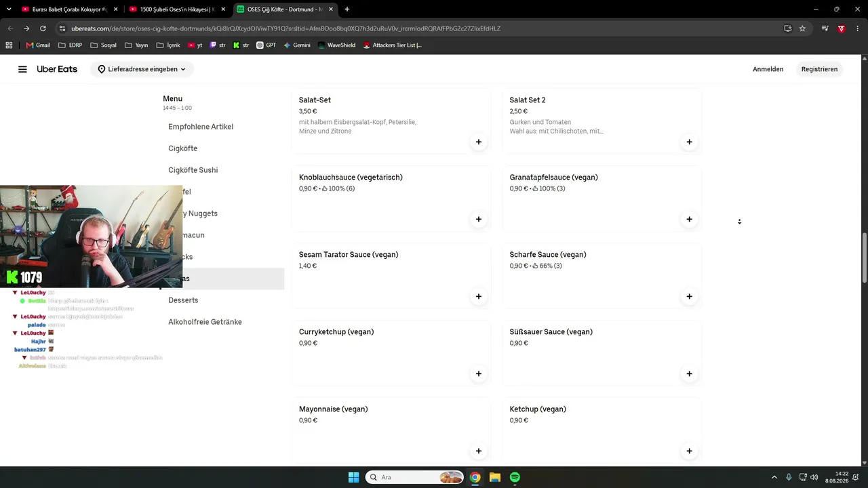
Task: Click the Registrieren button
Action: point(819,69)
